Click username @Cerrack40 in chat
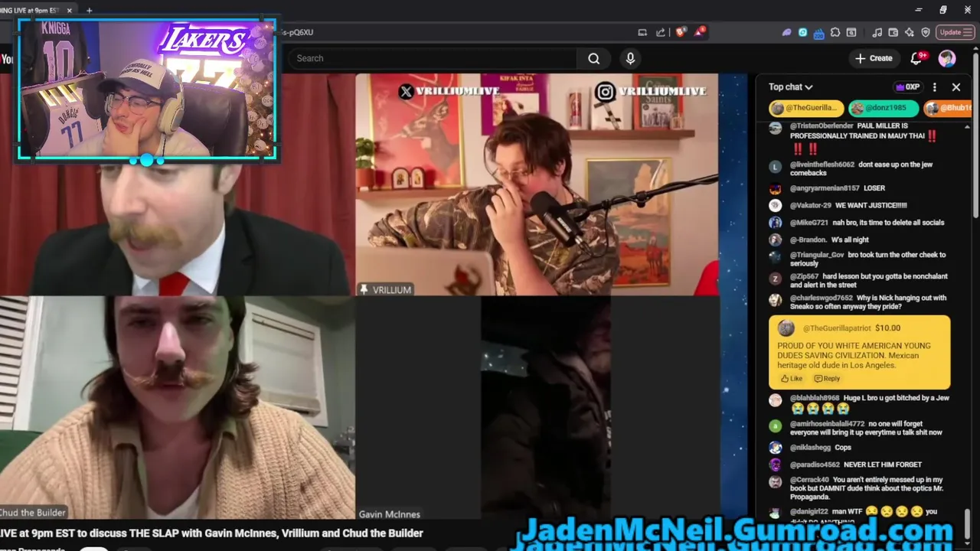Image resolution: width=980 pixels, height=551 pixels. tap(809, 480)
